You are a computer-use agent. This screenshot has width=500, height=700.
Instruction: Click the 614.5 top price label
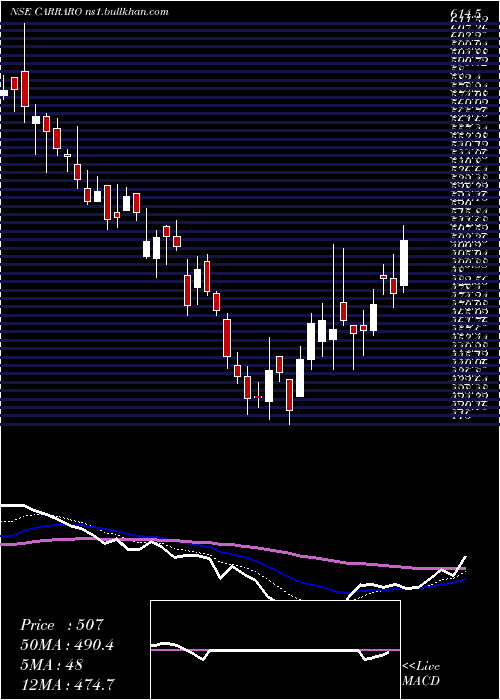(x=467, y=12)
